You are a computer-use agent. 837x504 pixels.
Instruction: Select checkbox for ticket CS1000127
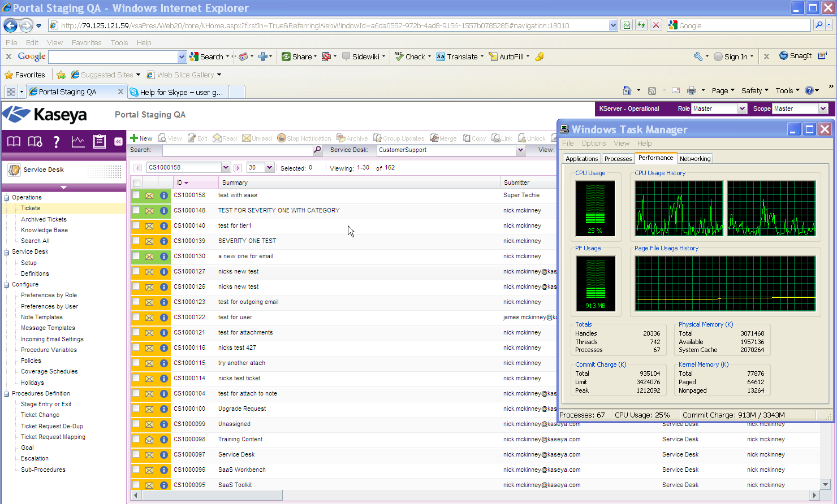(136, 271)
